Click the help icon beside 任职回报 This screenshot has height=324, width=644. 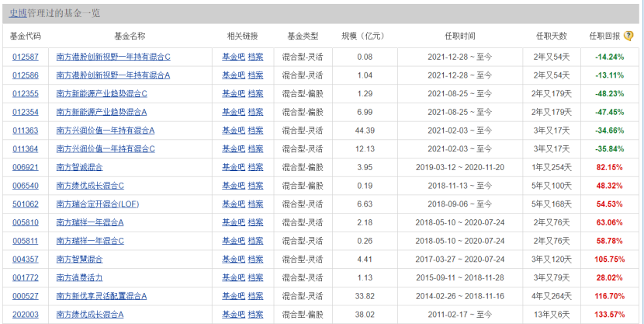click(628, 35)
